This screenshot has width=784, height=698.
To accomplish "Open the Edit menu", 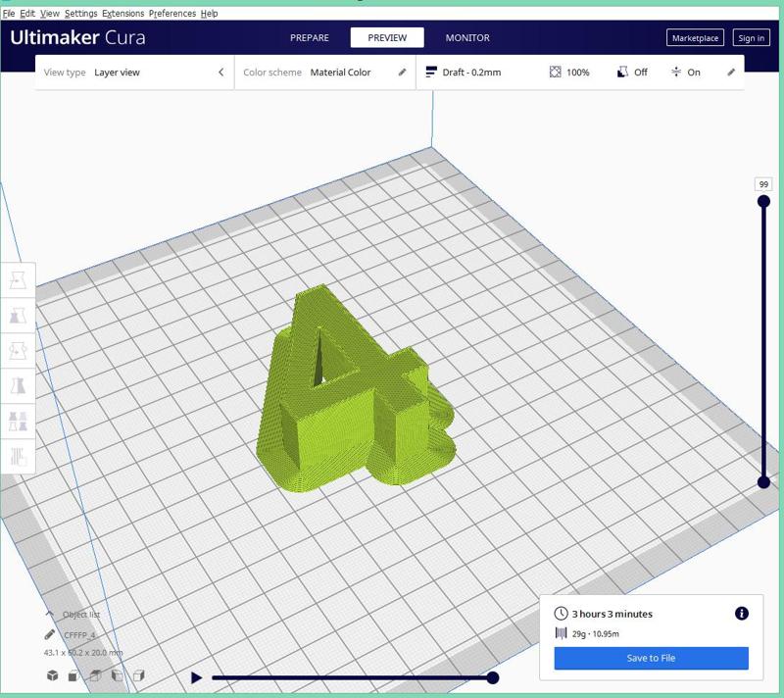I will (x=27, y=14).
